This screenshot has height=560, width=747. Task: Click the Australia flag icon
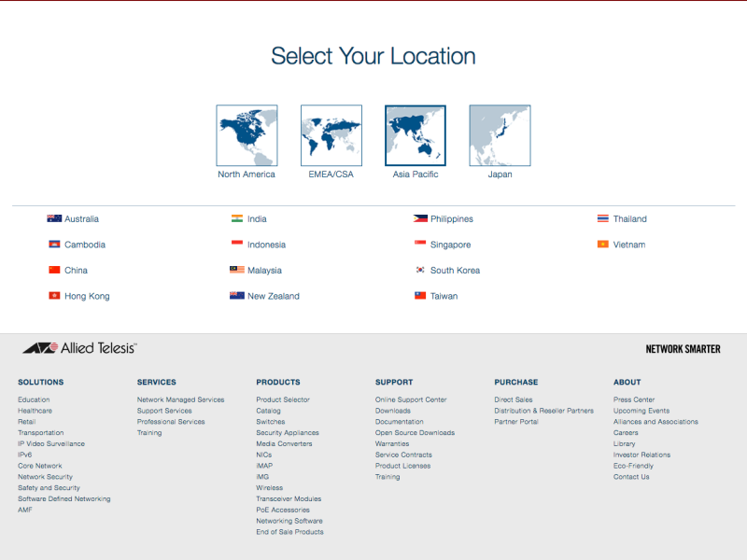coord(54,219)
